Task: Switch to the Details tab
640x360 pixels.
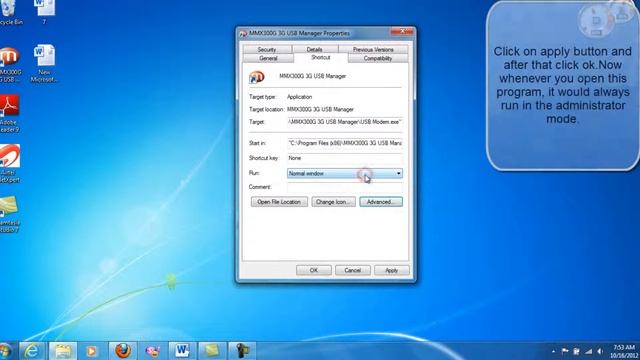Action: tap(314, 49)
